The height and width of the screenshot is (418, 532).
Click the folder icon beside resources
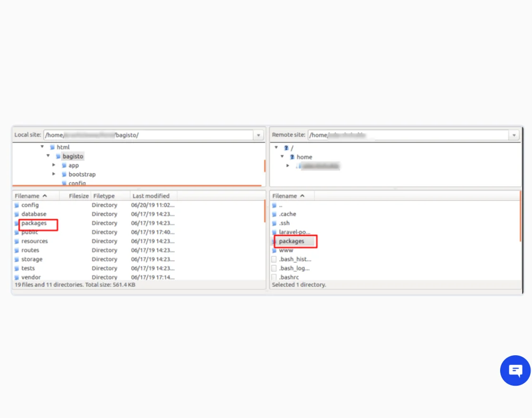[x=17, y=241]
